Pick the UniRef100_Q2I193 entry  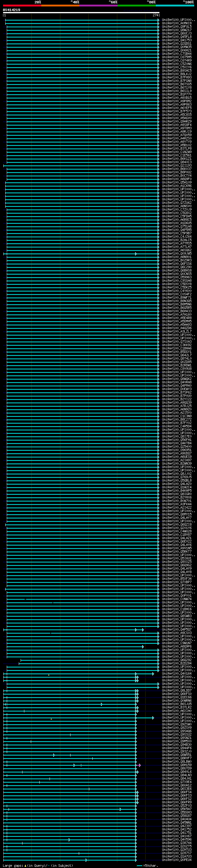(x=177, y=165)
